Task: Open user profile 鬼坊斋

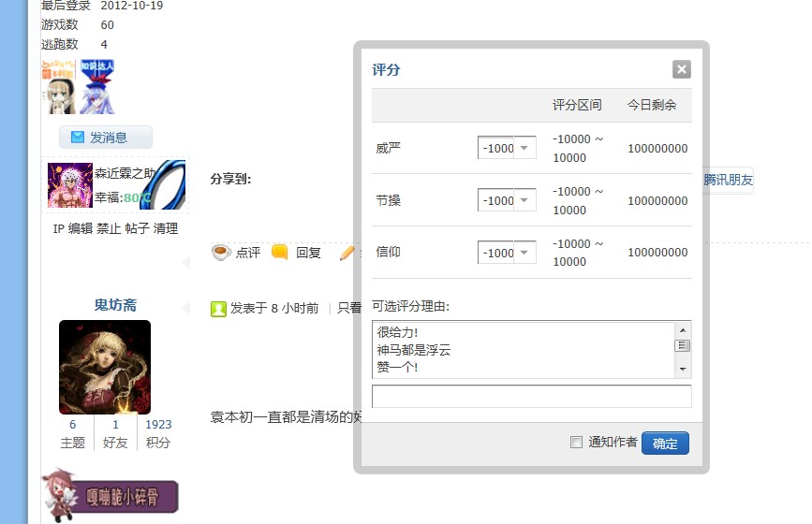Action: [x=115, y=305]
